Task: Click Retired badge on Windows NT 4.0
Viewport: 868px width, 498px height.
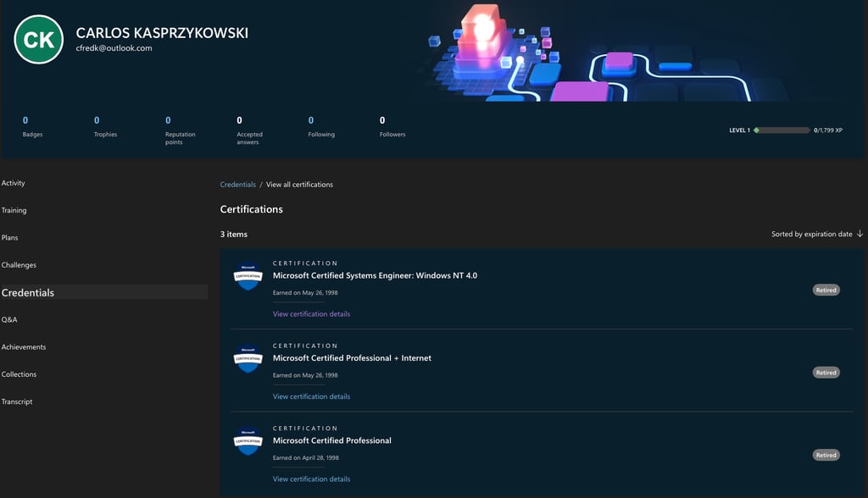Action: (x=826, y=290)
